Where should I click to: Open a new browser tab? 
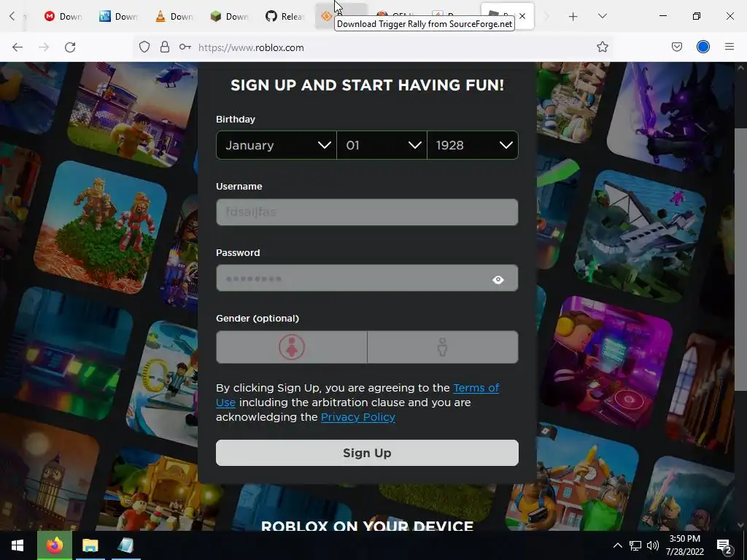pos(573,16)
